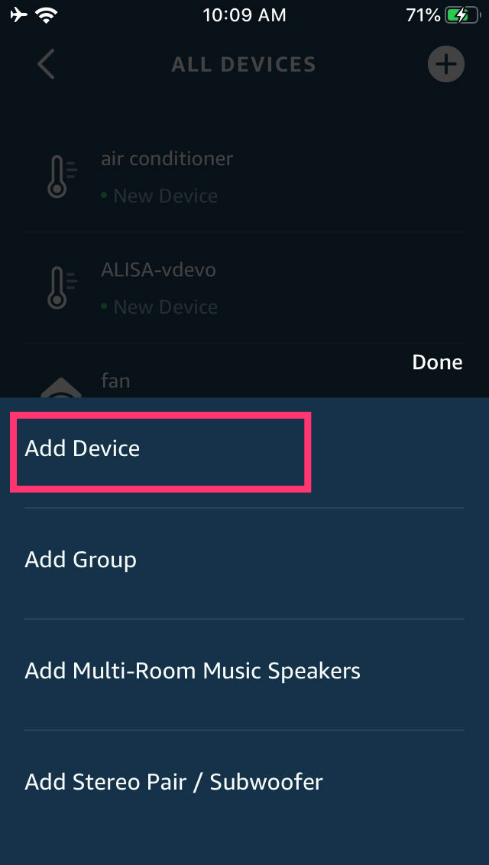Tap the Wi-Fi status icon

[47, 15]
